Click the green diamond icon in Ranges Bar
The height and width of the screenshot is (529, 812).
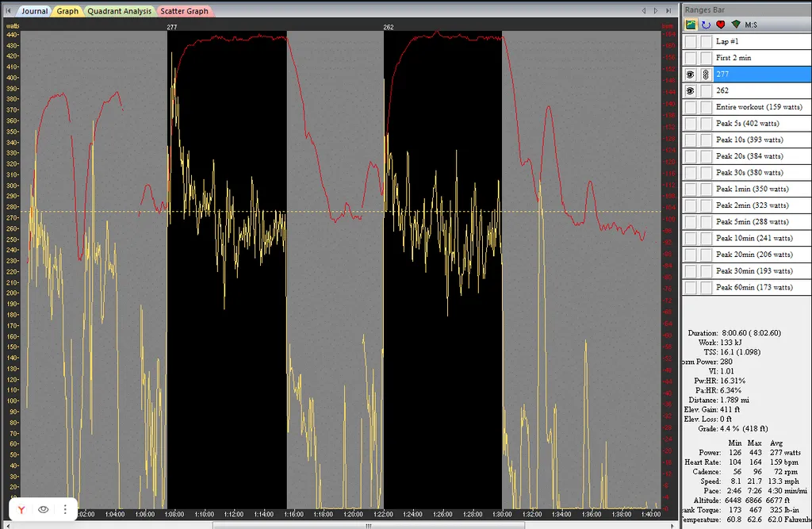pyautogui.click(x=735, y=25)
